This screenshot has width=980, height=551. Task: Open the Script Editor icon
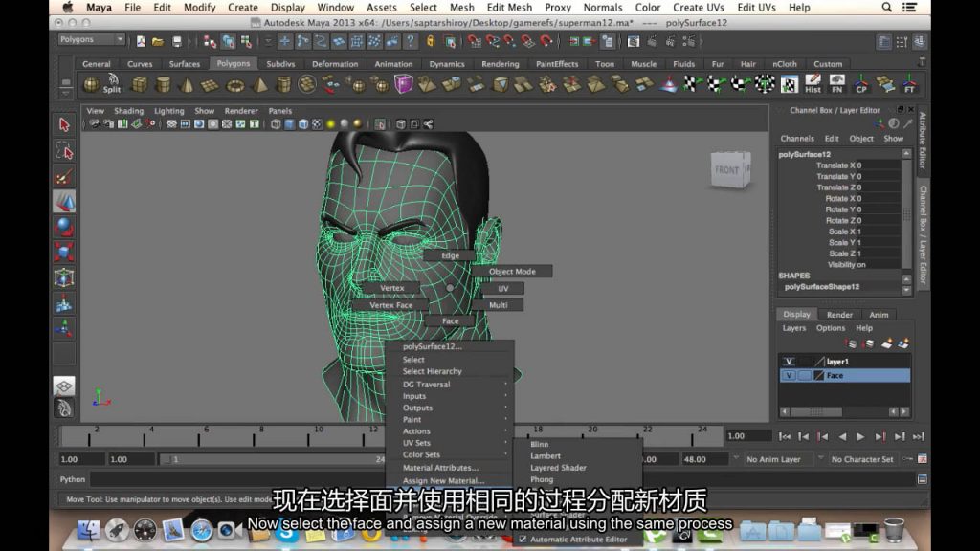coord(922,479)
